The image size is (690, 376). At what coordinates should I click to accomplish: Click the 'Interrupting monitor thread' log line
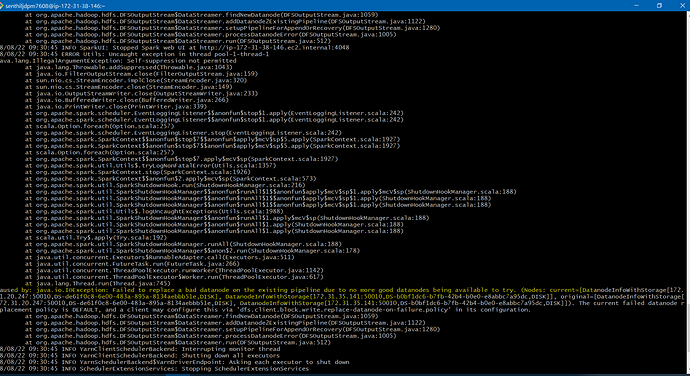click(139, 349)
